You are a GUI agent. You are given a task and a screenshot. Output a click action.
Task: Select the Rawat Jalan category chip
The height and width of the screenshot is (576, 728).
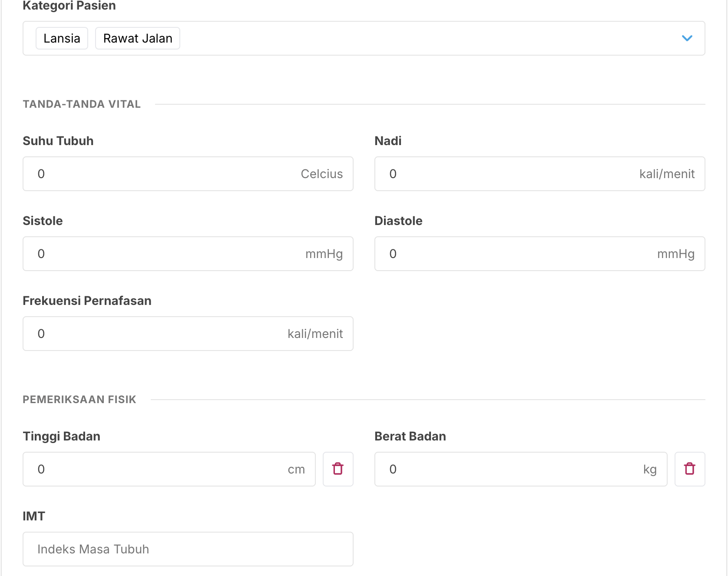pos(137,38)
